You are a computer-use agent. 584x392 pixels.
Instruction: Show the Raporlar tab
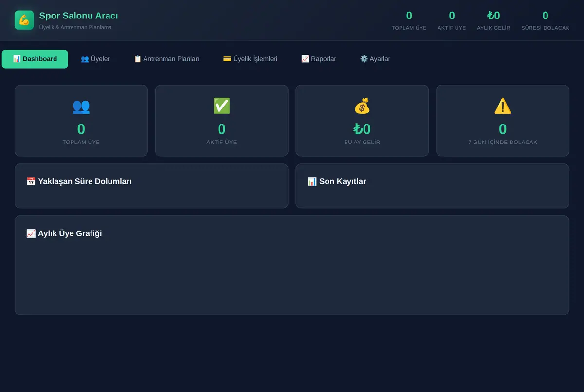(x=319, y=59)
